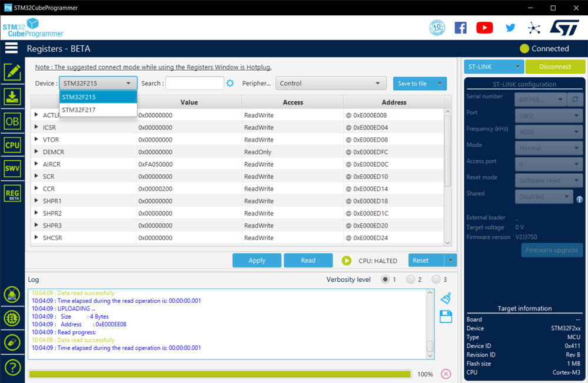Open the Facebook link icon
This screenshot has height=383, width=588.
pyautogui.click(x=460, y=28)
